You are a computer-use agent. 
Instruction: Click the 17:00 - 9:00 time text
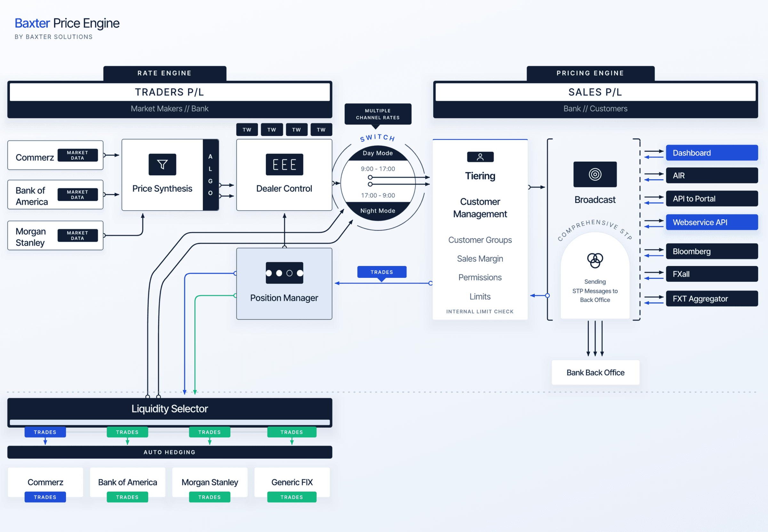point(378,196)
